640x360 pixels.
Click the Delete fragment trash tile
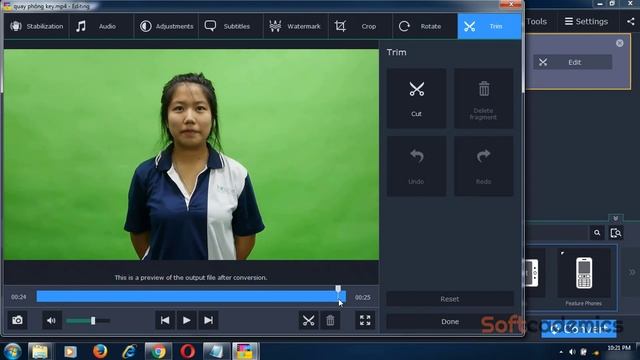[484, 98]
